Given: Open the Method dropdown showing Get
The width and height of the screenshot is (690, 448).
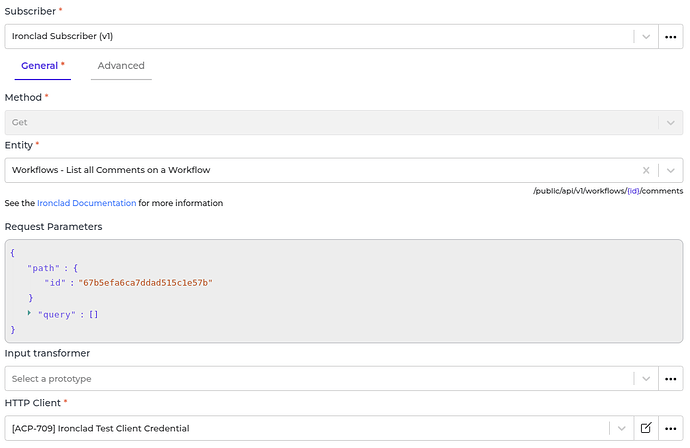Looking at the screenshot, I should pyautogui.click(x=344, y=122).
